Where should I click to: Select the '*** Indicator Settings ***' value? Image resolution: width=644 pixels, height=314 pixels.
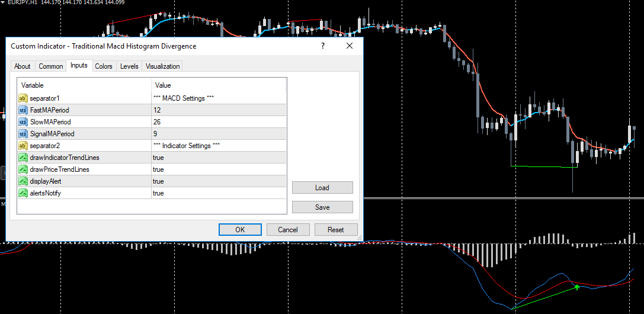click(x=187, y=146)
